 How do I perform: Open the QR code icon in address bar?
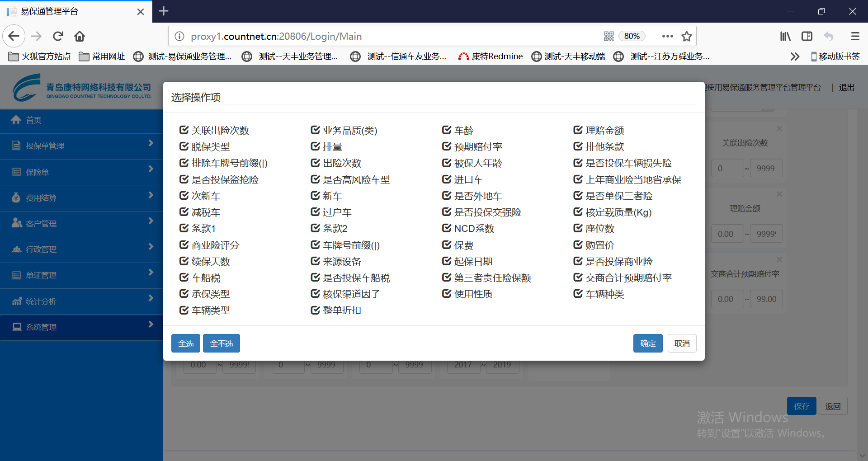point(609,36)
